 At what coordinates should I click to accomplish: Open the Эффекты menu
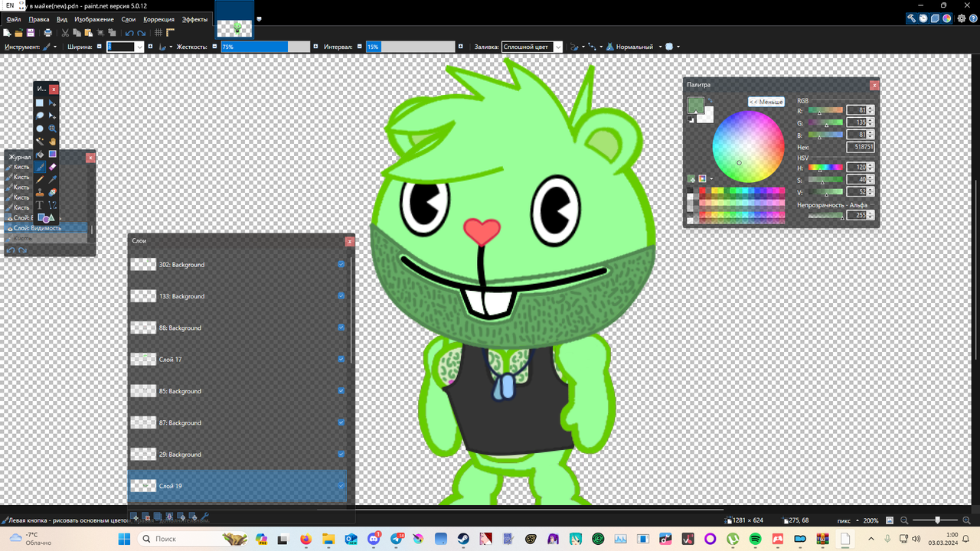tap(194, 19)
